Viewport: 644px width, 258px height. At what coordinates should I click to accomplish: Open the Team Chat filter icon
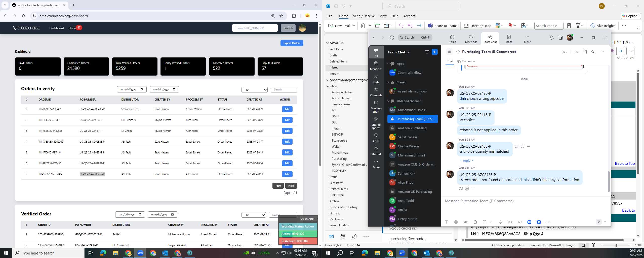427,52
